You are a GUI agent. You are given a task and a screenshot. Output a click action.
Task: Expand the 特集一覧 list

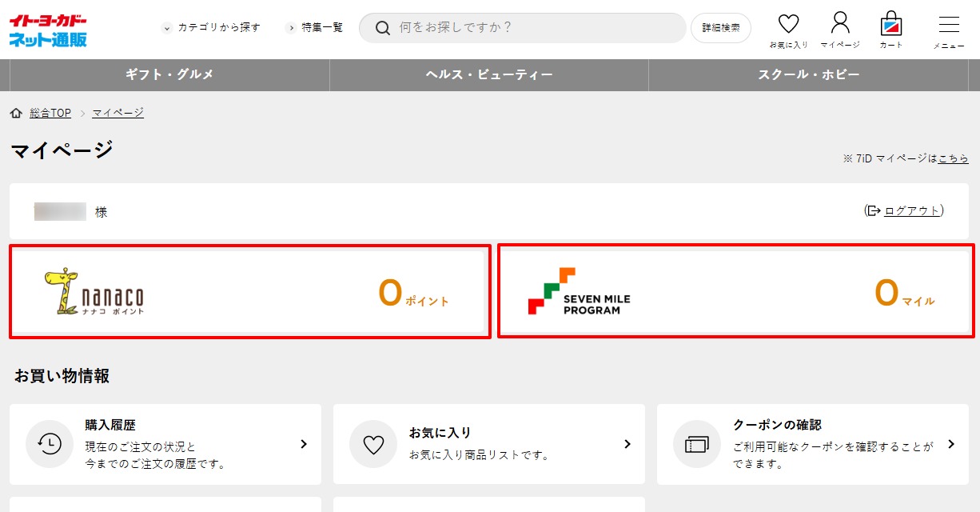point(314,28)
